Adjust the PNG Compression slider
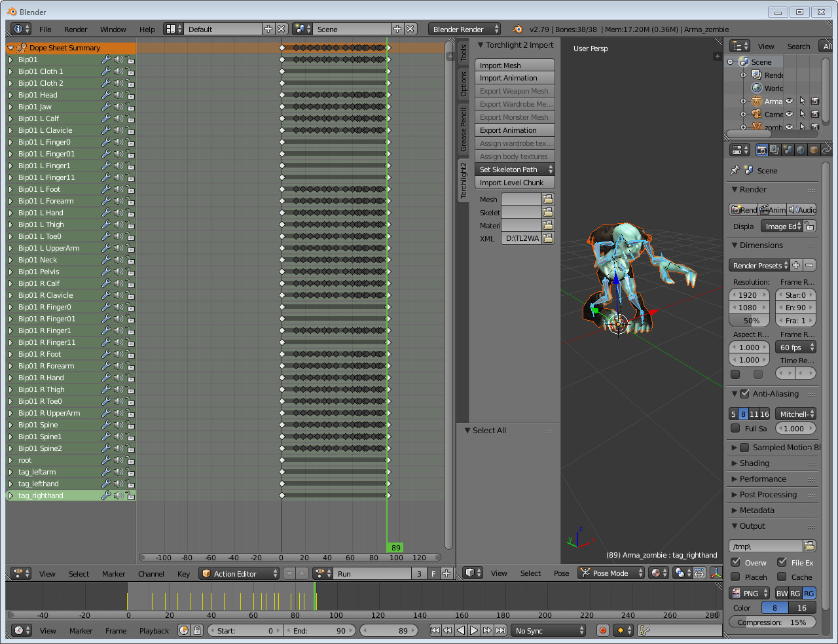 [x=773, y=622]
